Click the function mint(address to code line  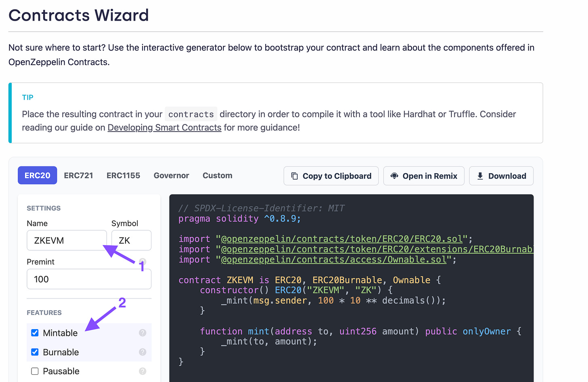[x=361, y=332]
